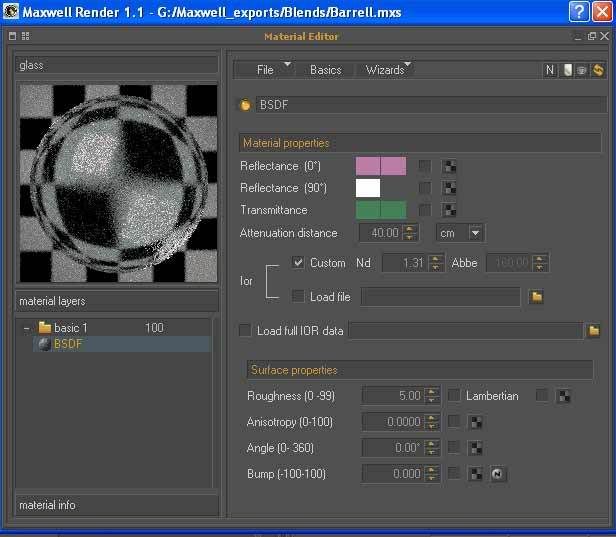616x537 pixels.
Task: Open the texture picker for Reflectance (0°)
Action: coord(450,166)
